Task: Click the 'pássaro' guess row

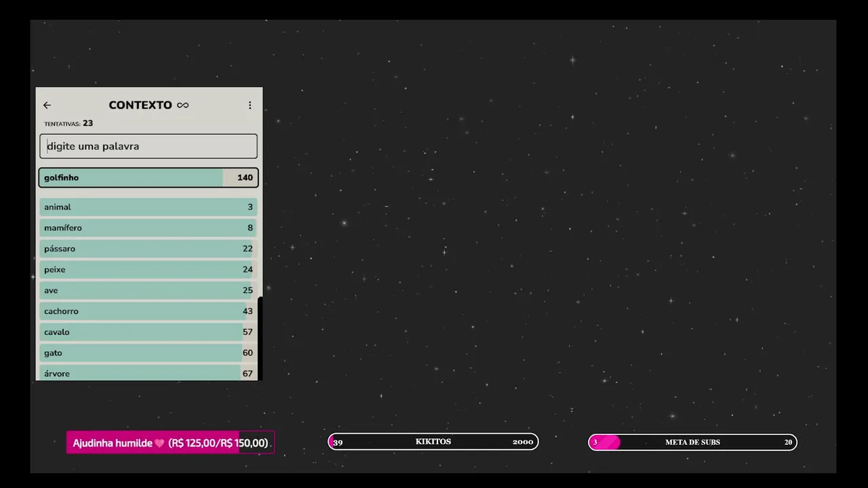Action: point(149,249)
